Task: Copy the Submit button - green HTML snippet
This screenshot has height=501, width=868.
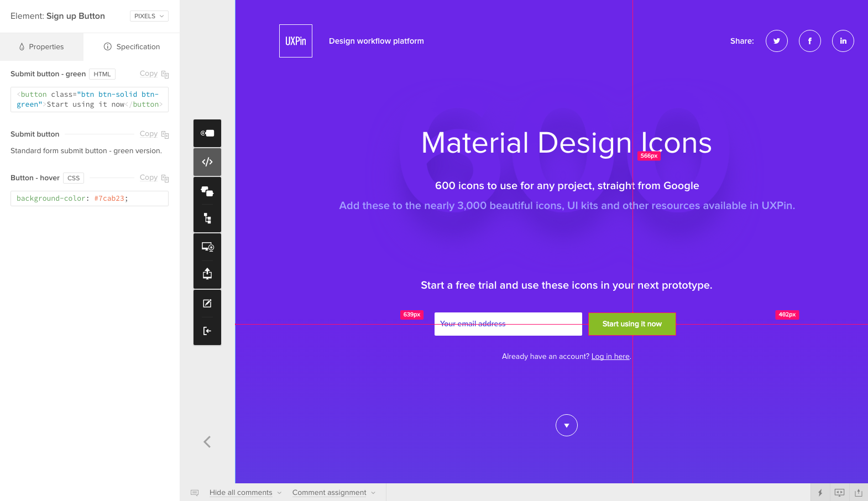Action: point(154,74)
